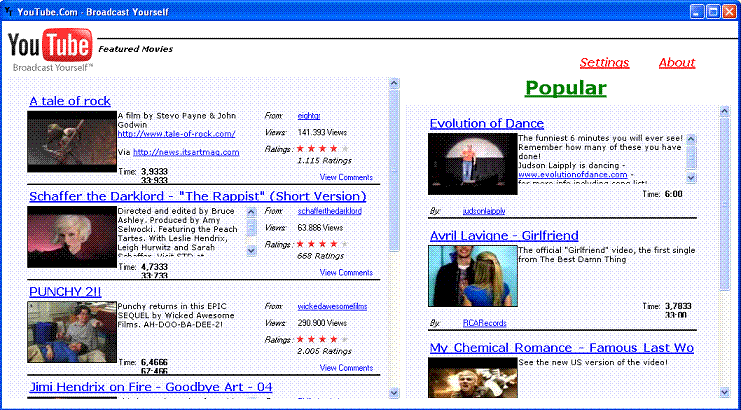Open the Settings link

point(604,63)
